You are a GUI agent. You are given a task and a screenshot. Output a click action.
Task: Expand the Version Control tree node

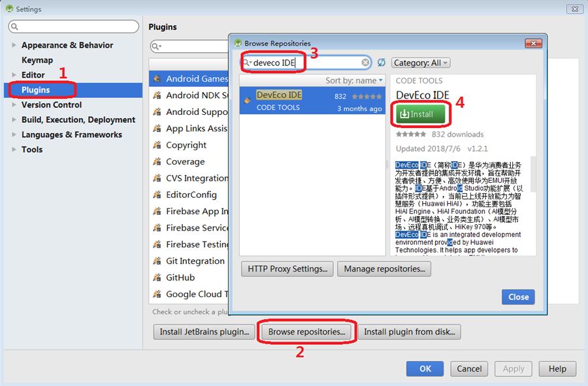click(x=14, y=105)
